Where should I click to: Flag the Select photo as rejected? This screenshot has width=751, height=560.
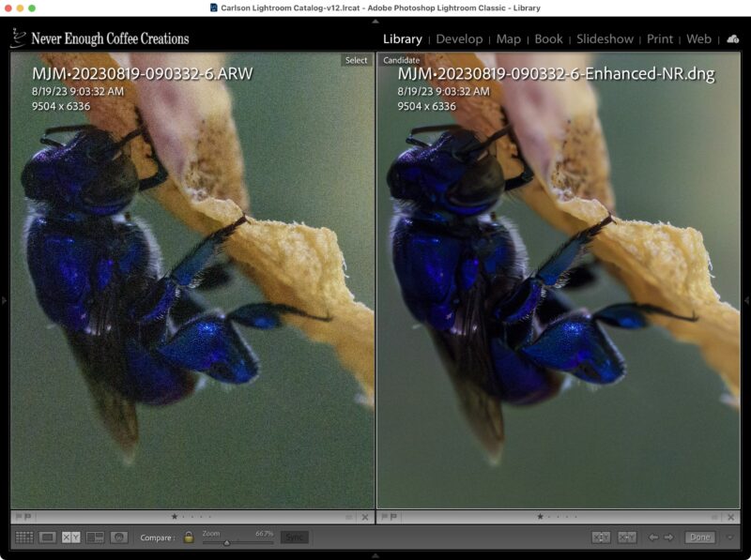coord(28,517)
